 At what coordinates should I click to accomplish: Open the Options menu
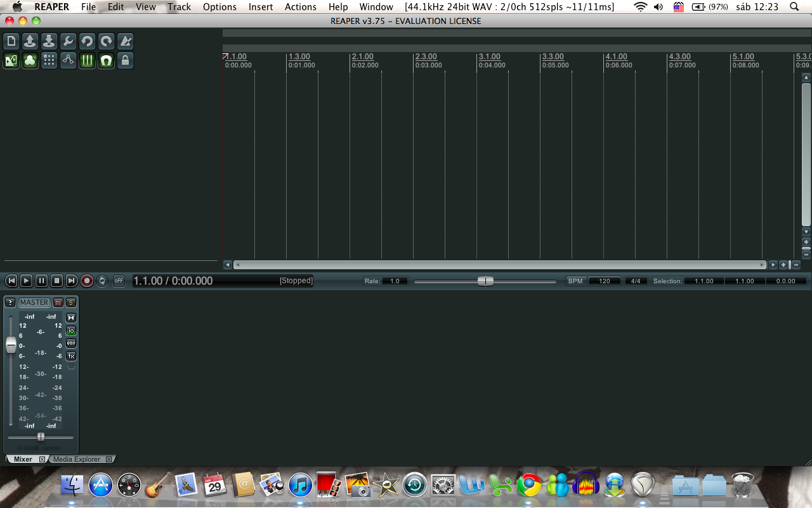pos(219,7)
